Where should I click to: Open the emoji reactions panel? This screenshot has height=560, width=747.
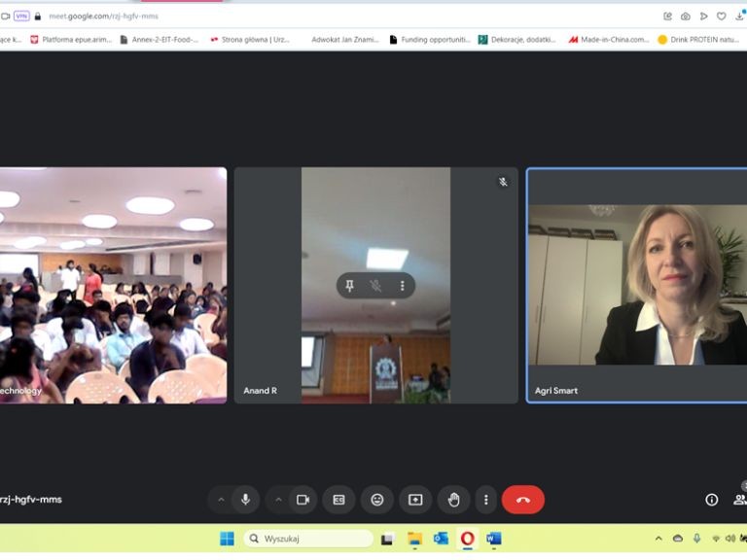pos(377,500)
